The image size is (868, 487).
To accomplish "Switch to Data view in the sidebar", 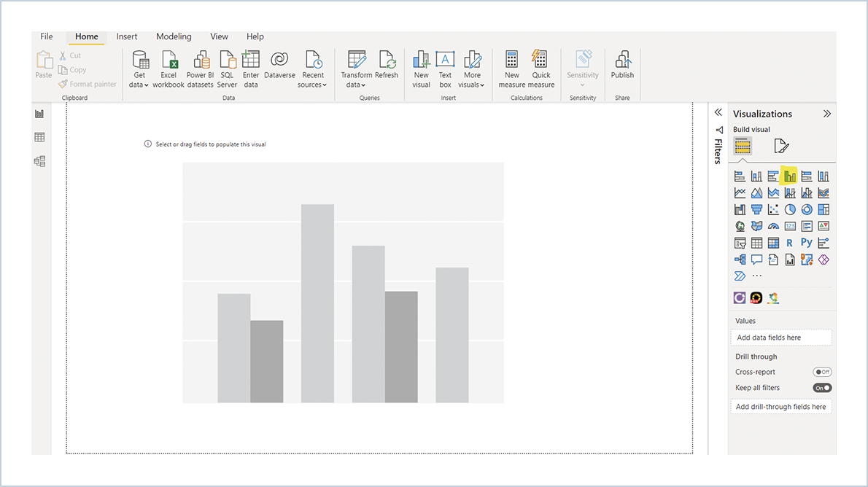I will point(39,137).
